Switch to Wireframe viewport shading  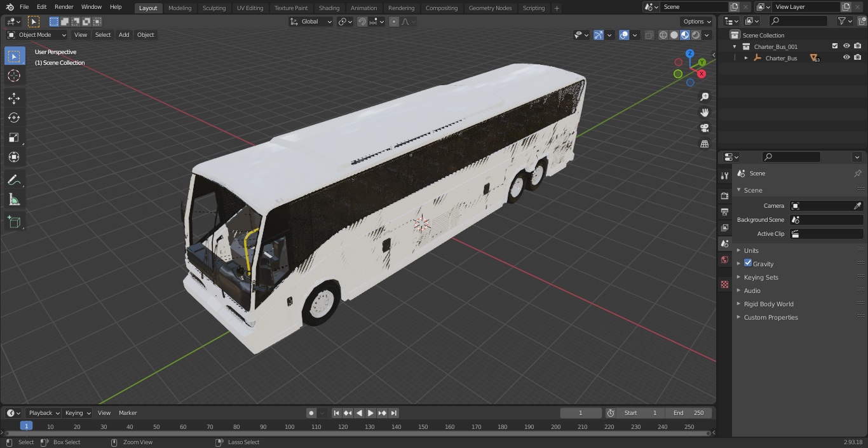point(663,35)
